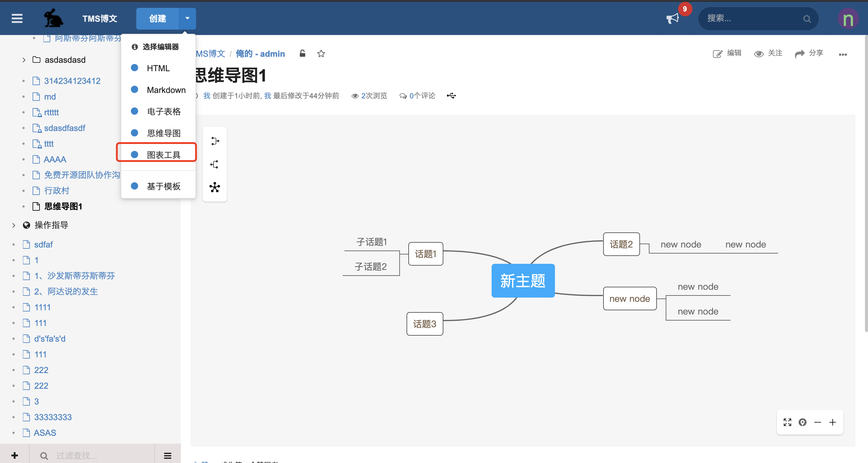Click the comments bubble count

pyautogui.click(x=417, y=96)
